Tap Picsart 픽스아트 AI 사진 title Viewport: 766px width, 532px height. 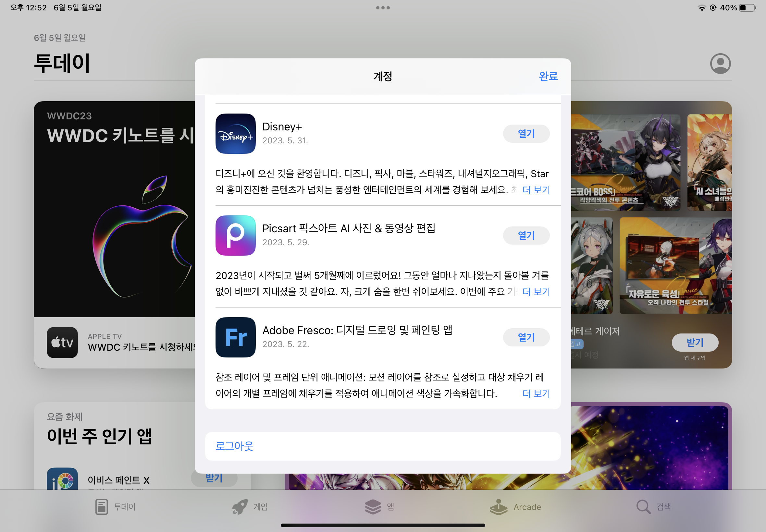pos(349,228)
